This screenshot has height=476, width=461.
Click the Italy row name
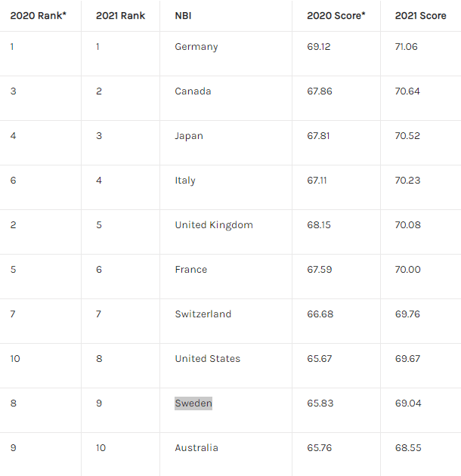coord(185,181)
